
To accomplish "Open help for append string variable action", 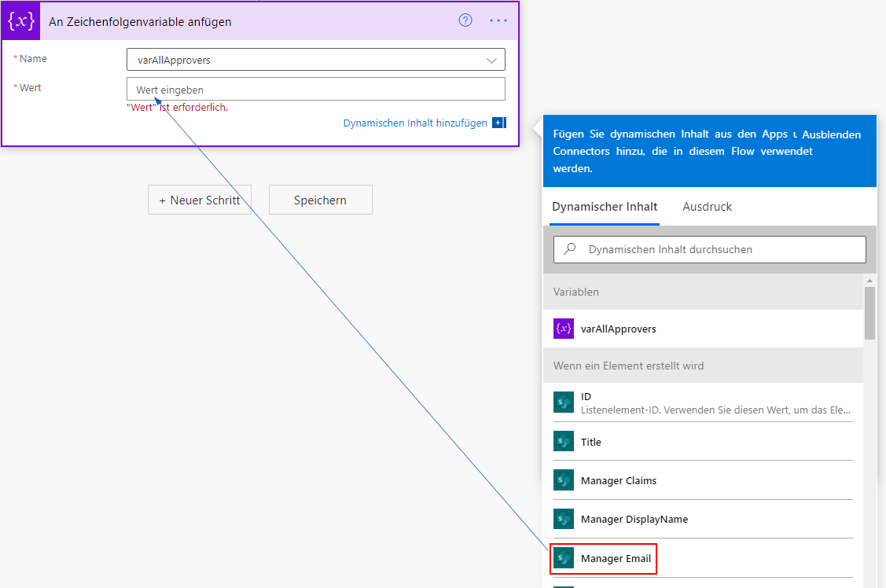I will (465, 20).
